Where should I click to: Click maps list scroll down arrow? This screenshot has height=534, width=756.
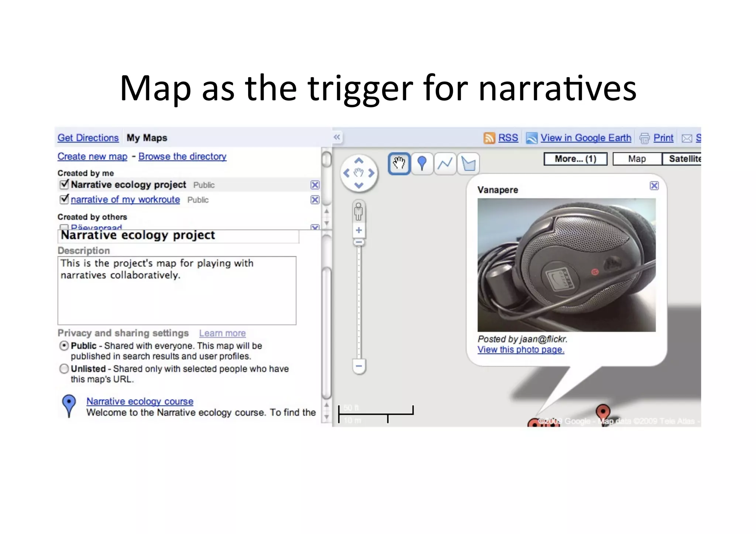click(326, 224)
